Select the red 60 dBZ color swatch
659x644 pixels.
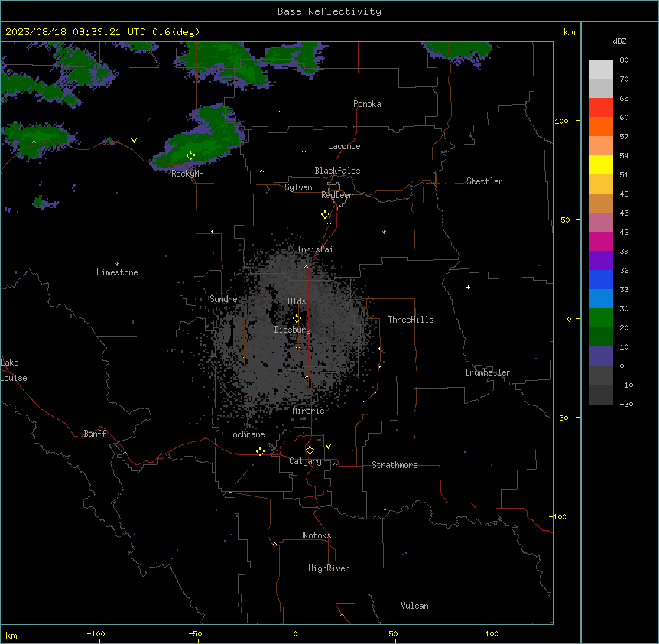[601, 108]
